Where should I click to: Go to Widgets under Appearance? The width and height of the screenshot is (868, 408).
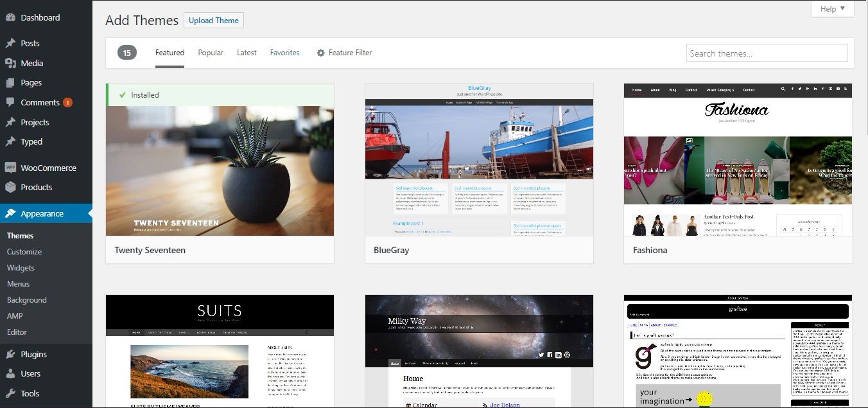(21, 268)
